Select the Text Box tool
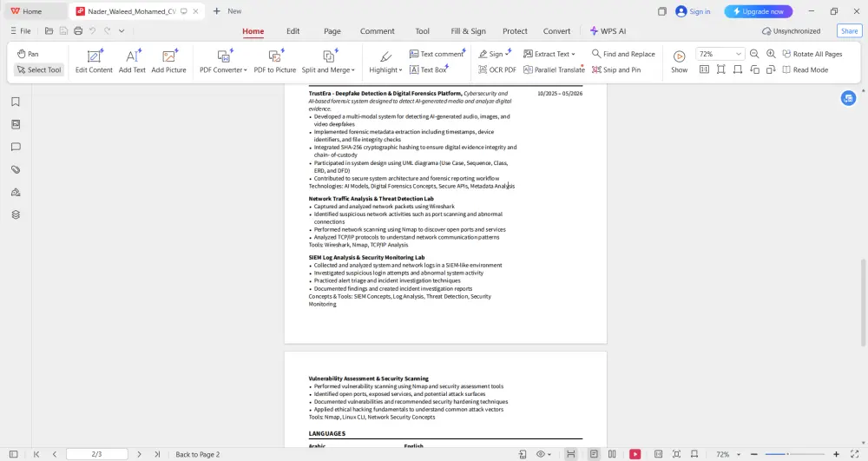 coord(428,69)
